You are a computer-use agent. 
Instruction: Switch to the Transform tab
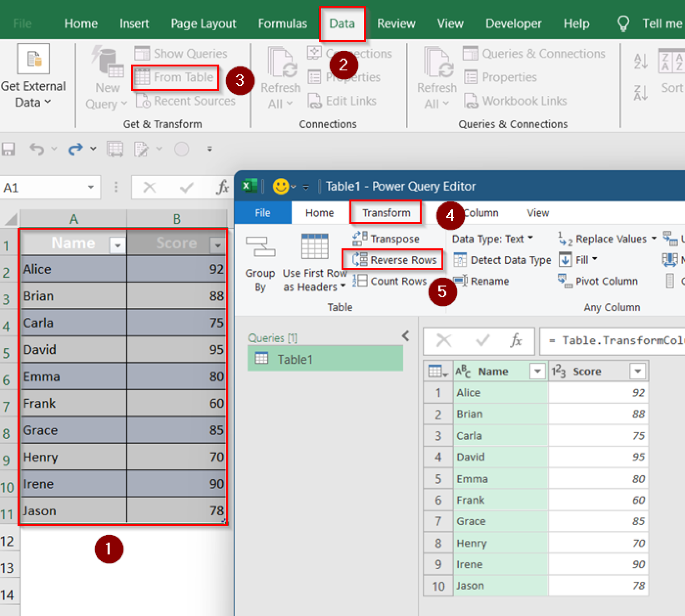tap(385, 213)
